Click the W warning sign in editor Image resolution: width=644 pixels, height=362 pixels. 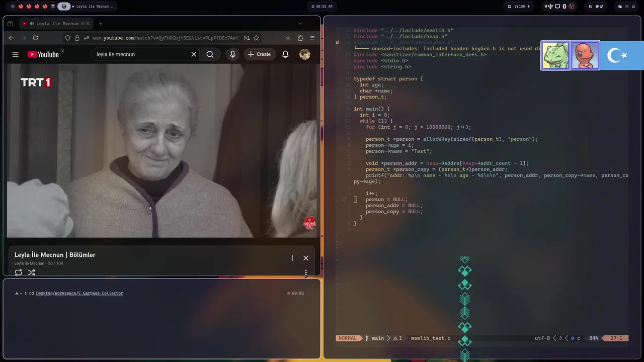(337, 43)
